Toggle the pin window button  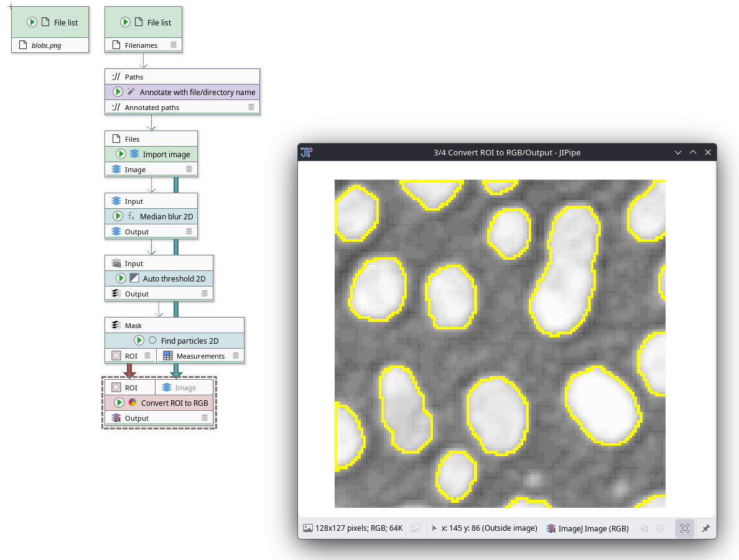point(705,528)
